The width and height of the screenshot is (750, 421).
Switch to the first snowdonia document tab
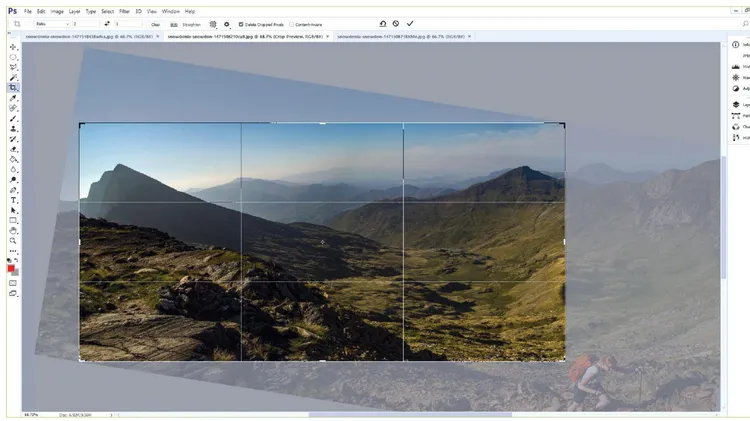coord(89,36)
